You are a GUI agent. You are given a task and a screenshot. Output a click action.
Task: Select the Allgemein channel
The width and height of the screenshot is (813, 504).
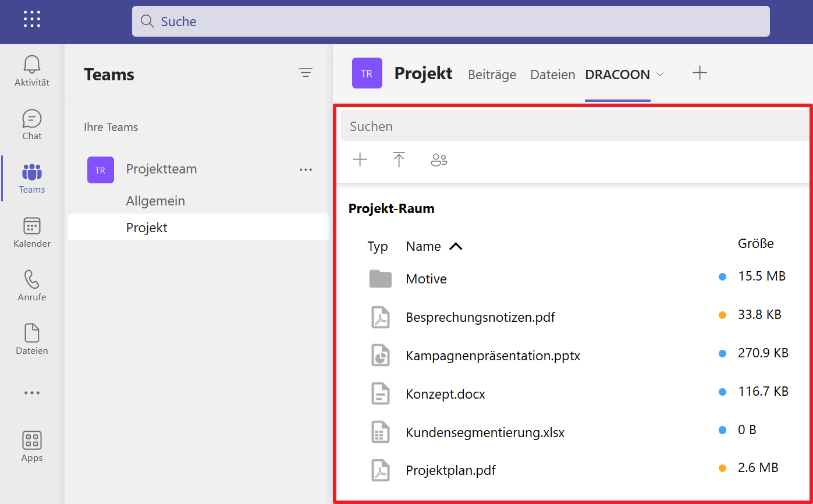pyautogui.click(x=155, y=201)
